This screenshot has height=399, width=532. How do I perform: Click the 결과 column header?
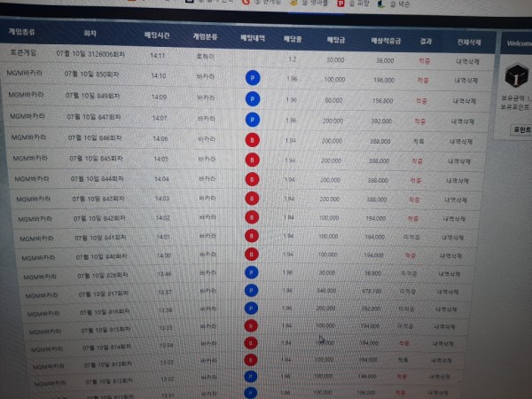(x=426, y=42)
